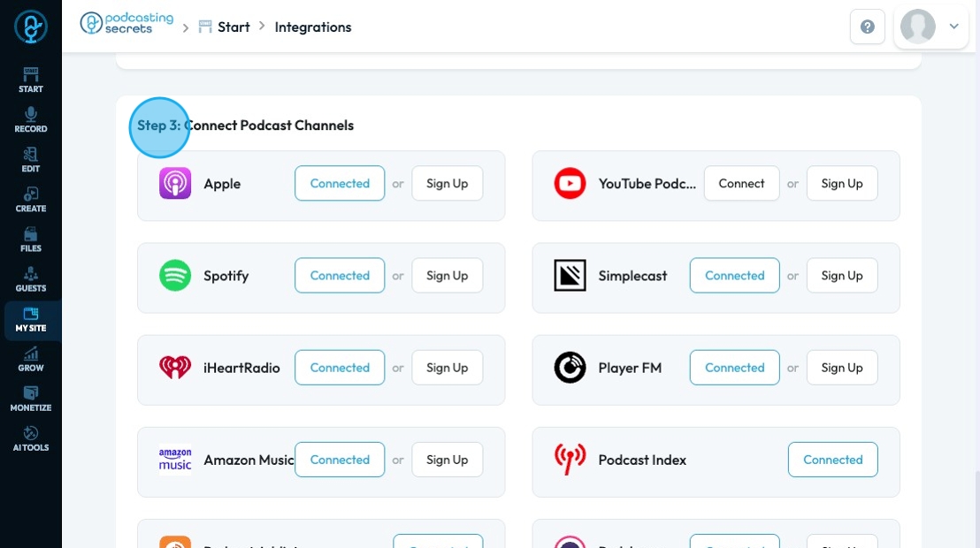
Task: Click the user profile avatar
Action: pyautogui.click(x=917, y=27)
